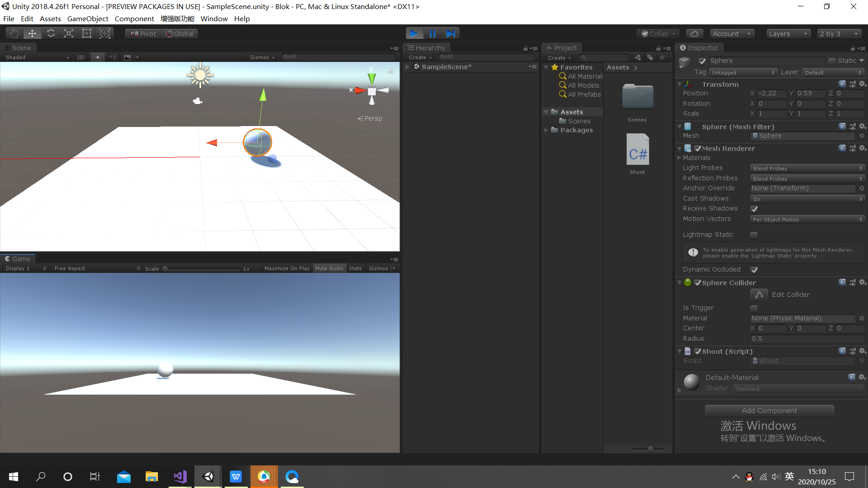Select the Hand tool in toolbar
868x488 pixels.
14,33
